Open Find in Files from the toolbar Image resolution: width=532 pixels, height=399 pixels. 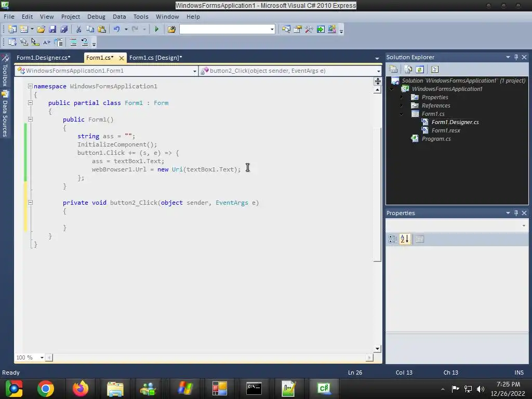pyautogui.click(x=171, y=29)
